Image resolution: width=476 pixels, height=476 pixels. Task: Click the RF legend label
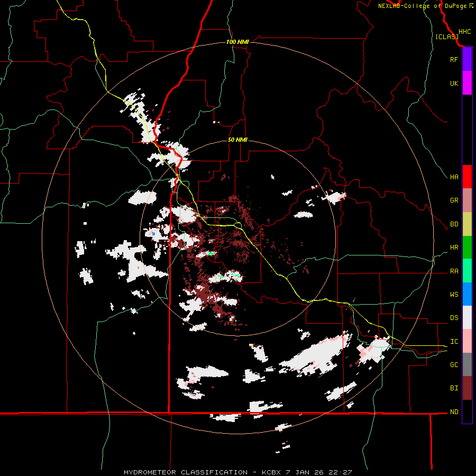point(454,59)
